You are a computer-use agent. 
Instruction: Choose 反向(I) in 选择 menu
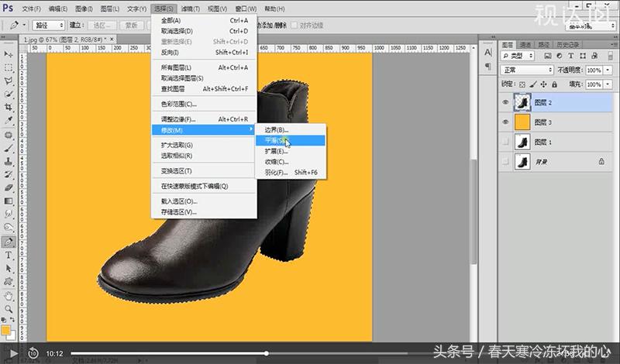[204, 52]
